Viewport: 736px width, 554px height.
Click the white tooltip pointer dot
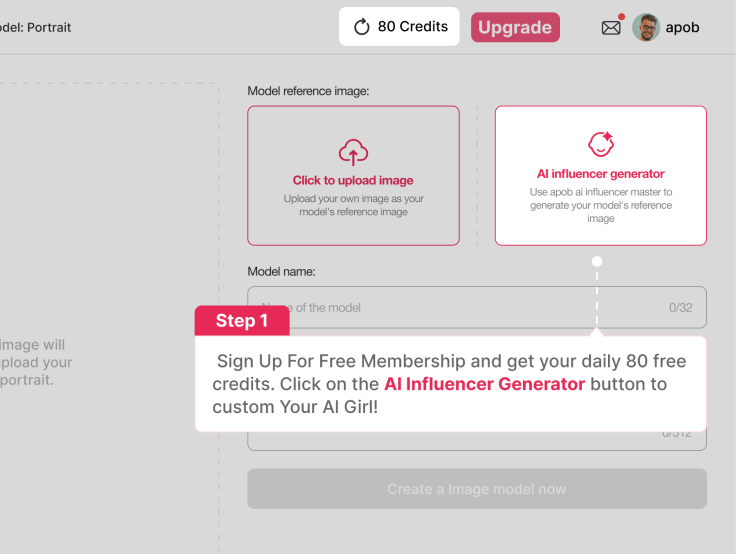pyautogui.click(x=597, y=262)
